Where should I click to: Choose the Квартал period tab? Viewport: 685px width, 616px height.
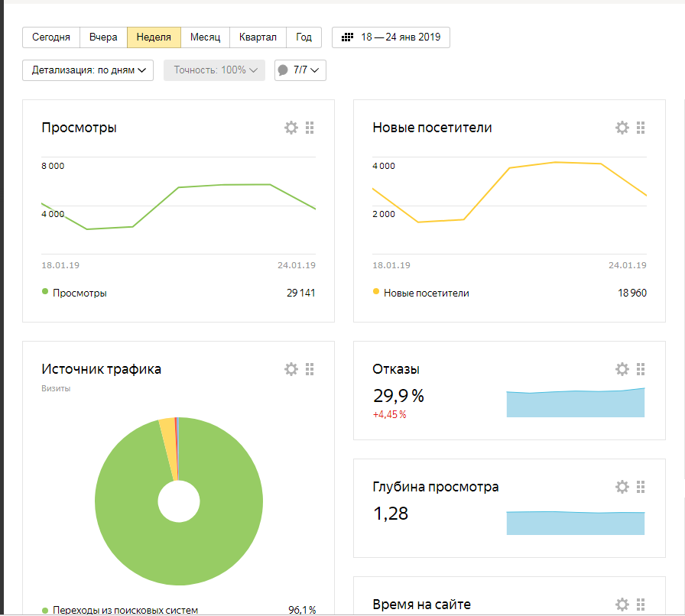258,37
